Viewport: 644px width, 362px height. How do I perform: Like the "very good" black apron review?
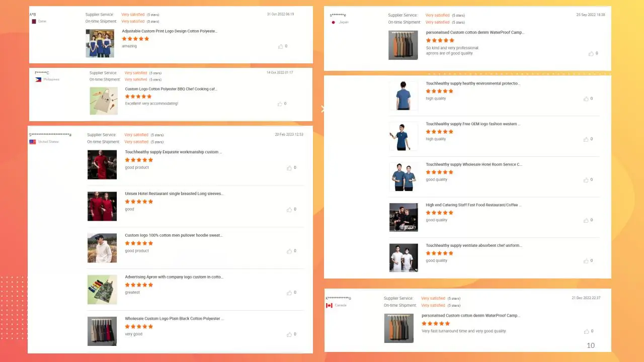point(289,334)
